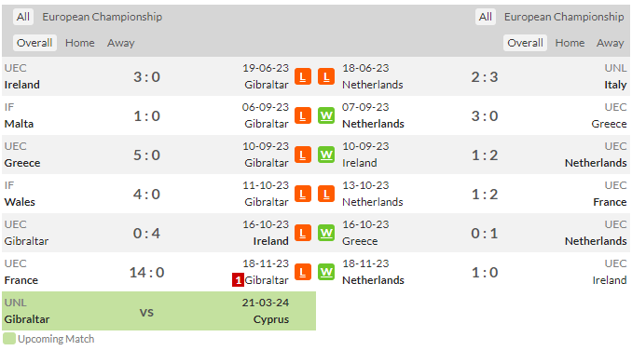Switch to the left Away tab
Screen dimensions: 632x364
(121, 43)
